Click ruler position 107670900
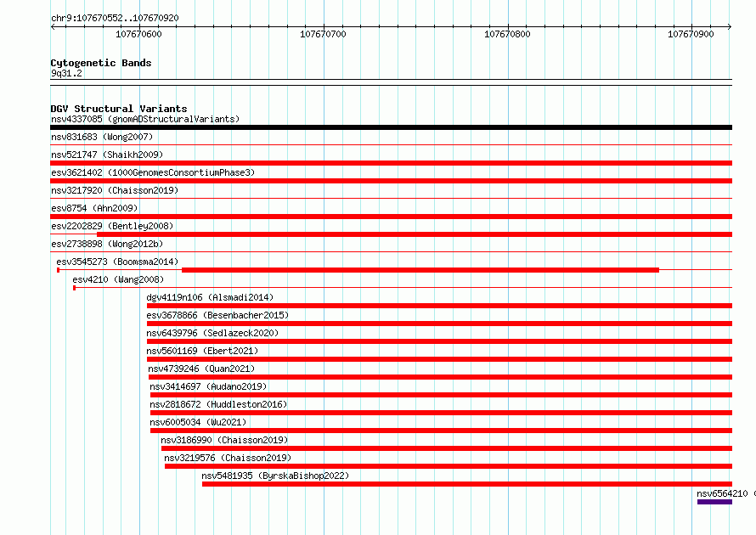This screenshot has height=535, width=756. click(x=691, y=34)
